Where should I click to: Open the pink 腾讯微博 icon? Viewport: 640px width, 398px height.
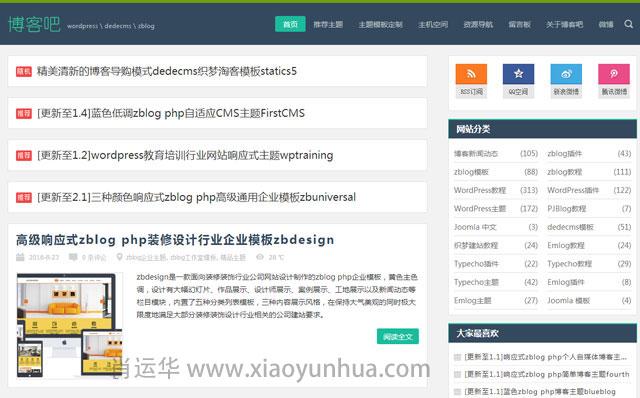[x=613, y=74]
